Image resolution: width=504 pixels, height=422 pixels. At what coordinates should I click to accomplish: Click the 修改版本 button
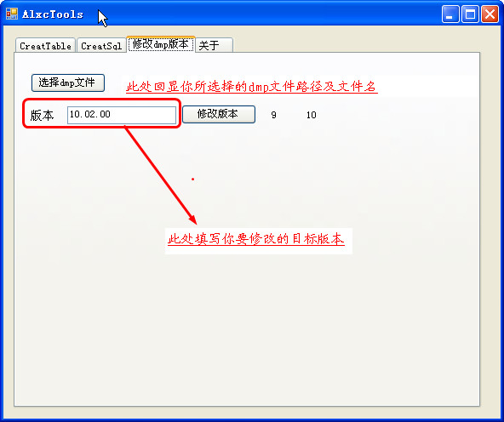[x=219, y=114]
